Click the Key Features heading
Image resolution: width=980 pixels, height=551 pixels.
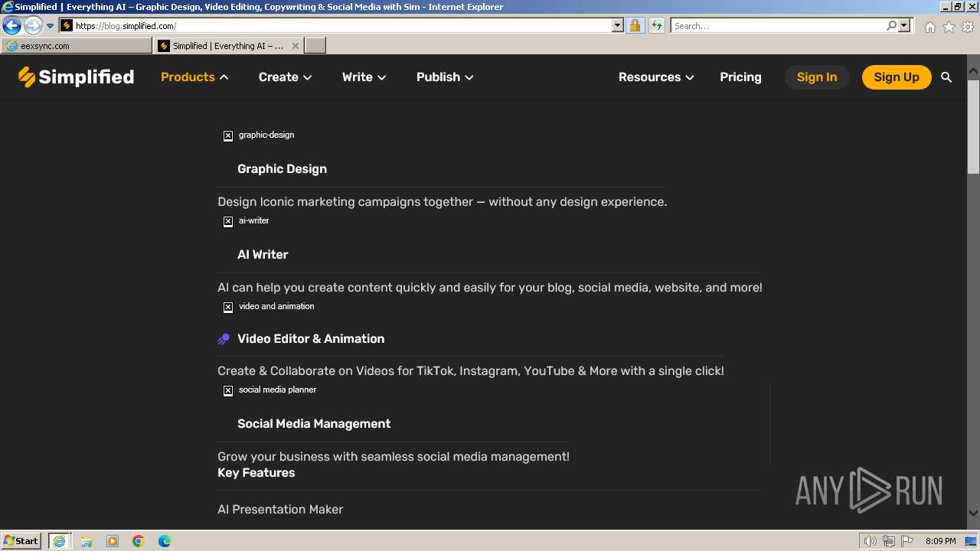point(256,473)
